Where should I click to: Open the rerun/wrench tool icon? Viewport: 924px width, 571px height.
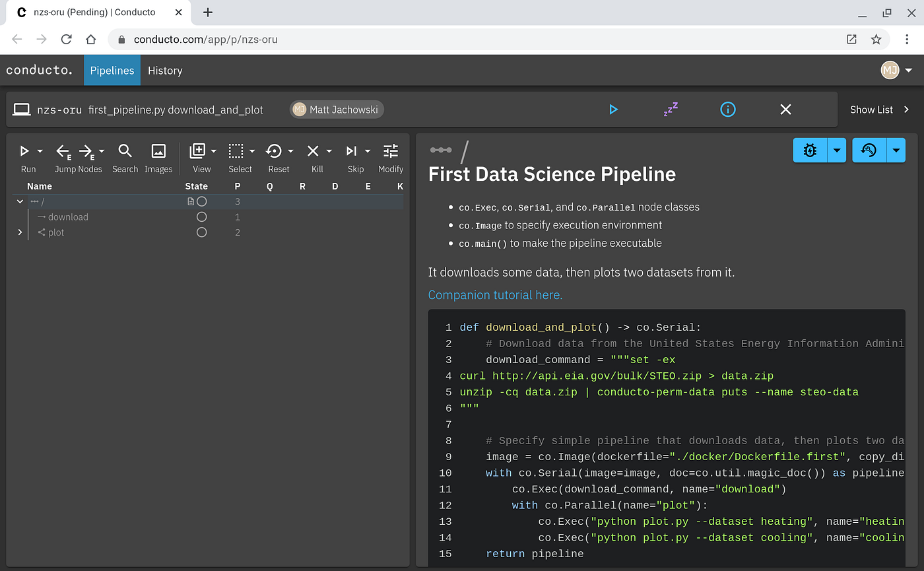point(869,150)
